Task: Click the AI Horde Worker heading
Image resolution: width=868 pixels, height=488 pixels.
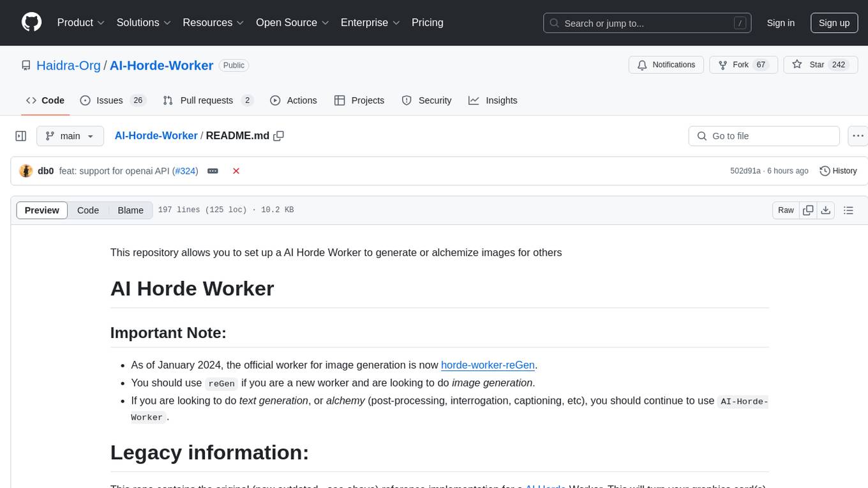Action: coord(192,288)
